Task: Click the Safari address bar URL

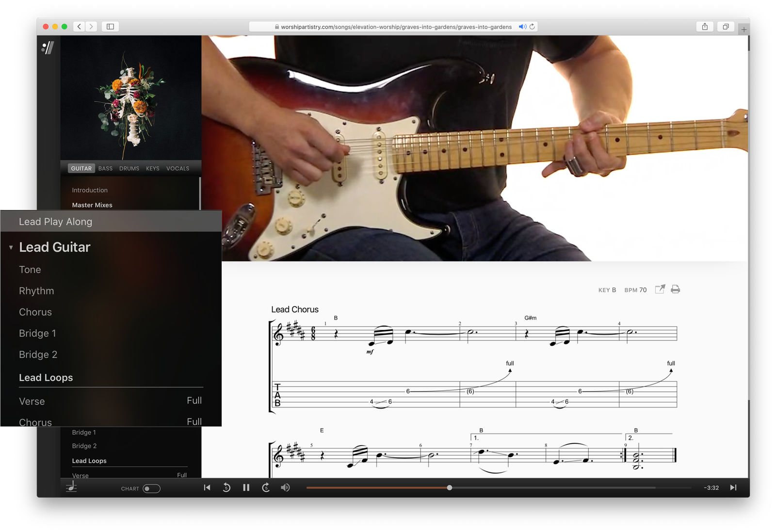Action: pos(395,27)
